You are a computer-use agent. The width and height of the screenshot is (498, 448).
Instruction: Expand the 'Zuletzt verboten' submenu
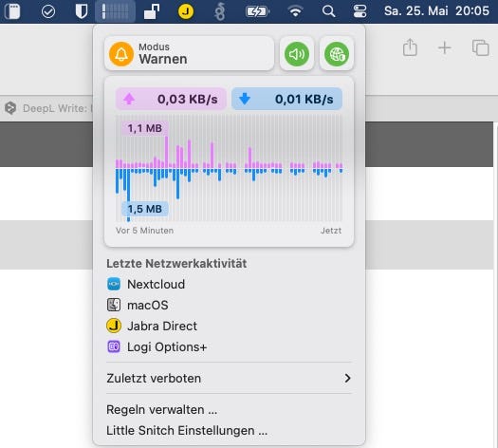[229, 378]
